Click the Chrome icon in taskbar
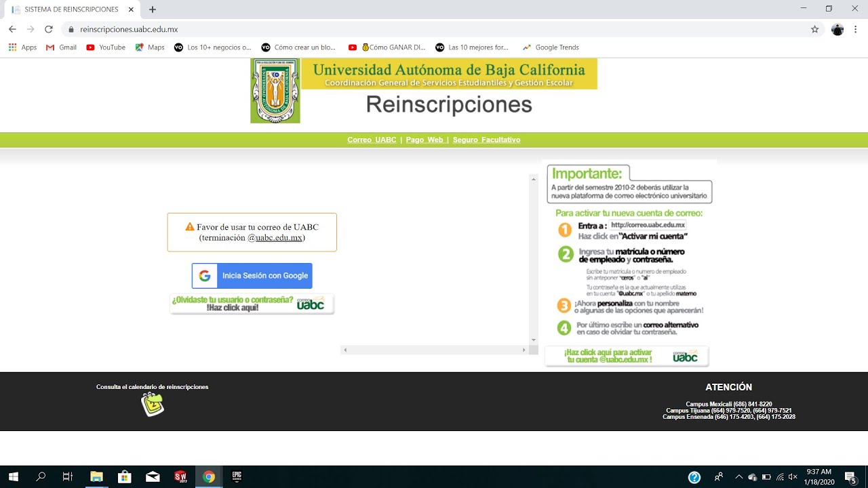Image resolution: width=868 pixels, height=488 pixels. coord(209,476)
